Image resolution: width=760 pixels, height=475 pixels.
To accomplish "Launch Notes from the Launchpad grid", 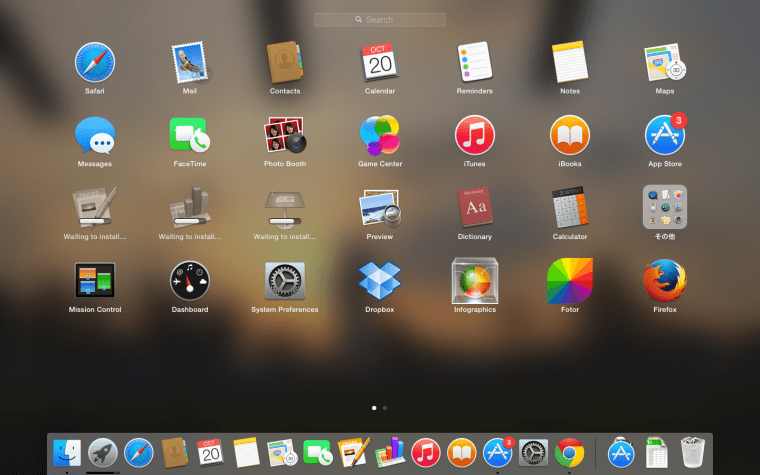I will click(x=570, y=62).
